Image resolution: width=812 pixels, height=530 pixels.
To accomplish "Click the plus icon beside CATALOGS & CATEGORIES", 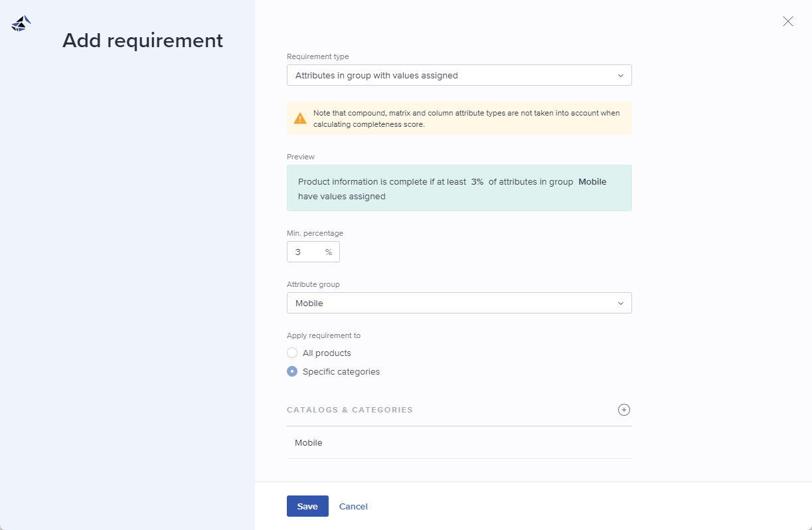I will [x=623, y=410].
